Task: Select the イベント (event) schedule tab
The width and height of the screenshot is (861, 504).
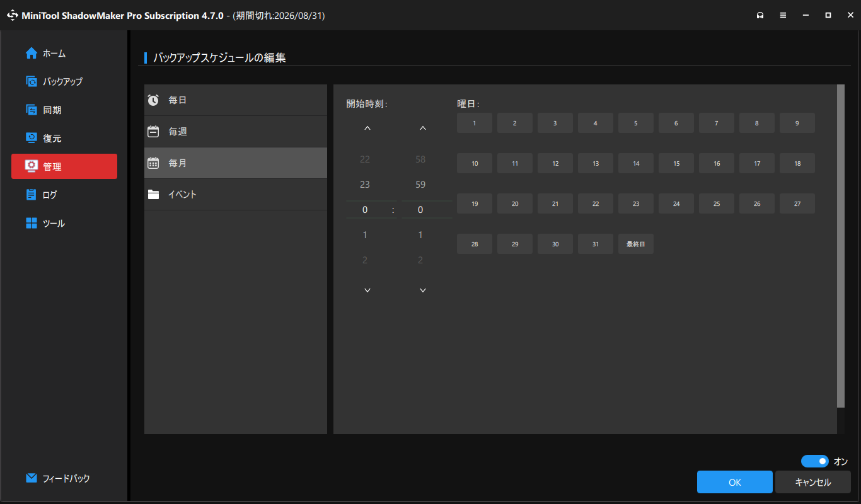Action: point(236,194)
